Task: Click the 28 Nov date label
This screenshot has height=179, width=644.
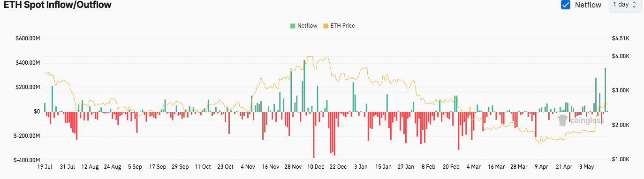Action: point(293,166)
